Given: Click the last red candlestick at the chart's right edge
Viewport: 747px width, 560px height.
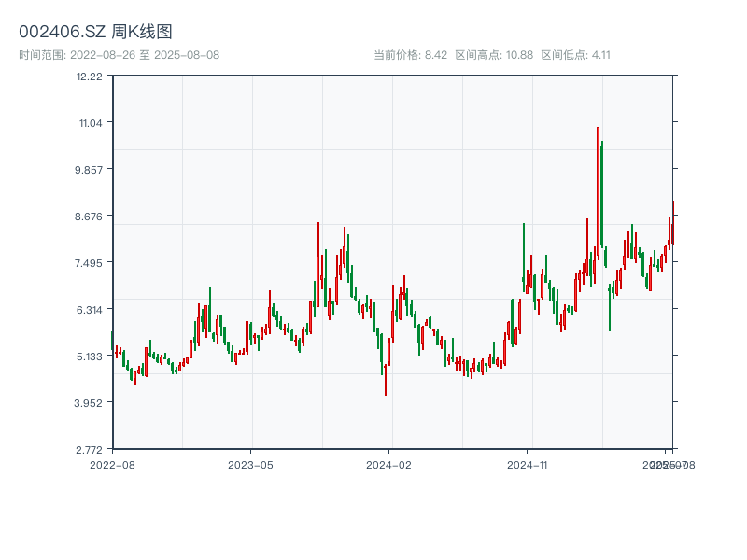Looking at the screenshot, I should (673, 223).
